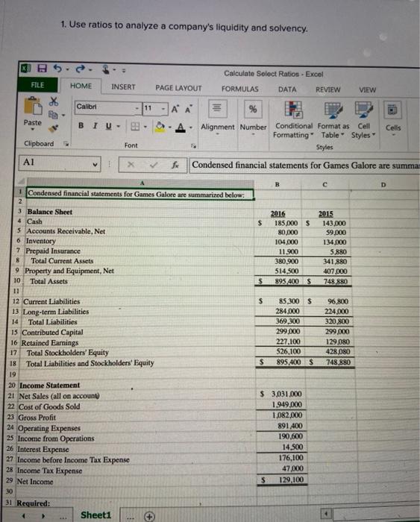Expand the Clipboard dialog launcher
The width and height of the screenshot is (420, 522).
[66, 143]
